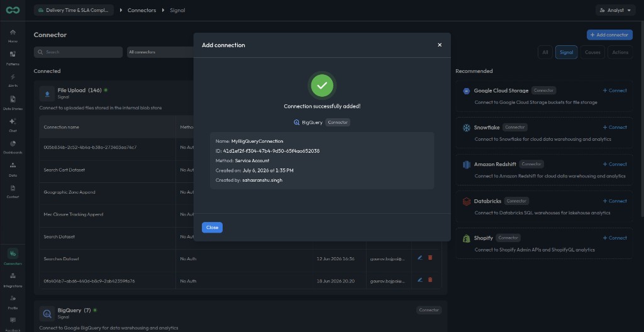Click the Add connector button
The height and width of the screenshot is (332, 644).
click(609, 35)
